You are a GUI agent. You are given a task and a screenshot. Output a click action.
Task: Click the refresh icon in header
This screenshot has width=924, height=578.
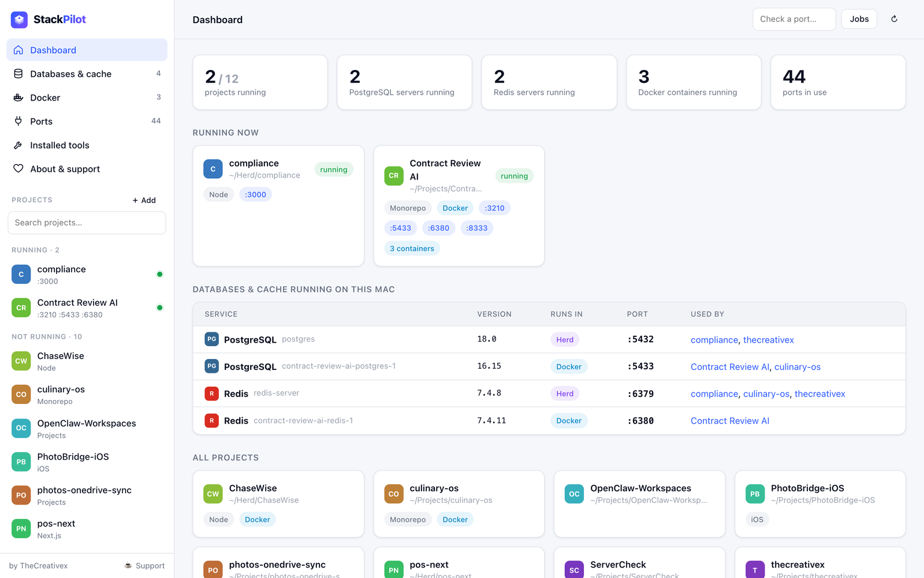(894, 19)
